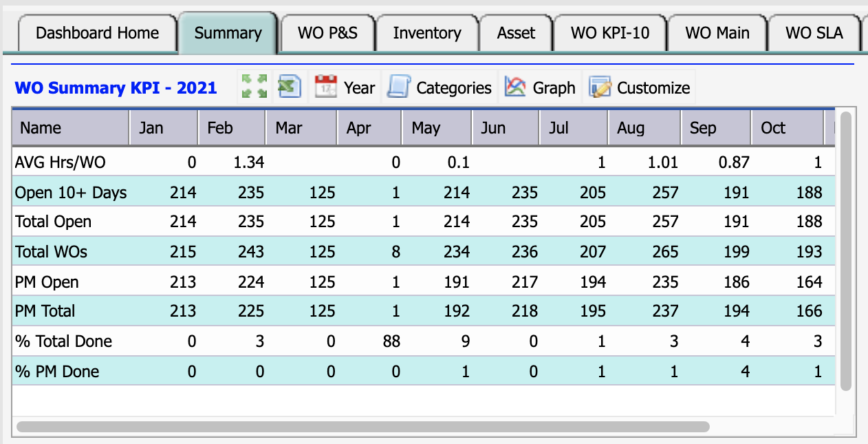This screenshot has height=444, width=868.
Task: Click the Total WOs Jun value 236
Action: click(525, 252)
